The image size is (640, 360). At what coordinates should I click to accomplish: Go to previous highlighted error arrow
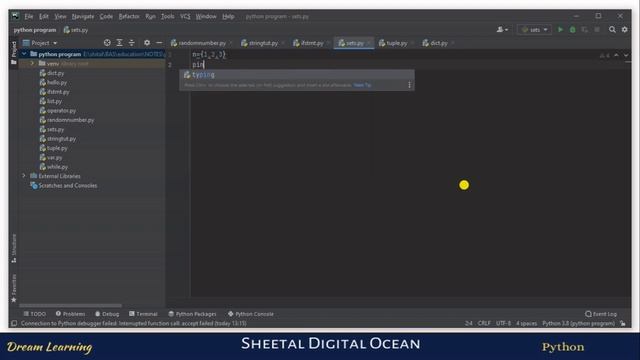coord(616,55)
